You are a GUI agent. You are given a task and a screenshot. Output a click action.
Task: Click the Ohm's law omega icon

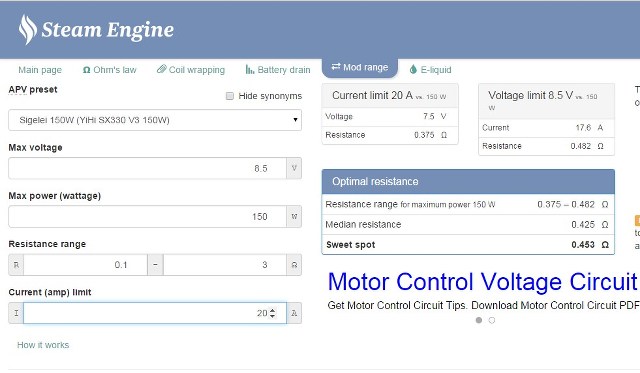pyautogui.click(x=87, y=70)
